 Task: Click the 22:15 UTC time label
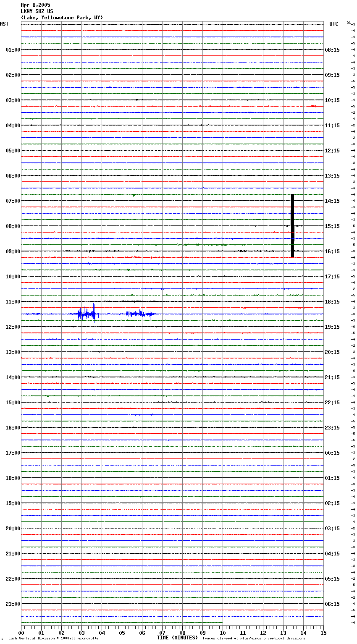tap(332, 403)
